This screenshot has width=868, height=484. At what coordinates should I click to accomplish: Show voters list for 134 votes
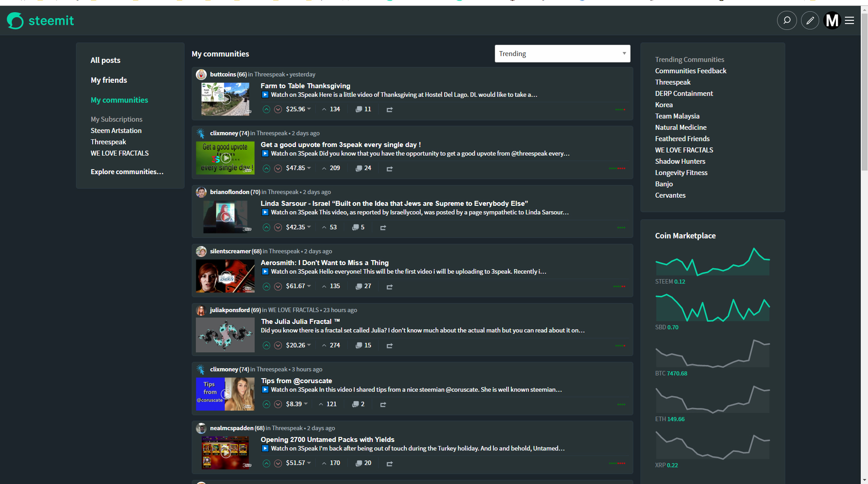pos(331,109)
